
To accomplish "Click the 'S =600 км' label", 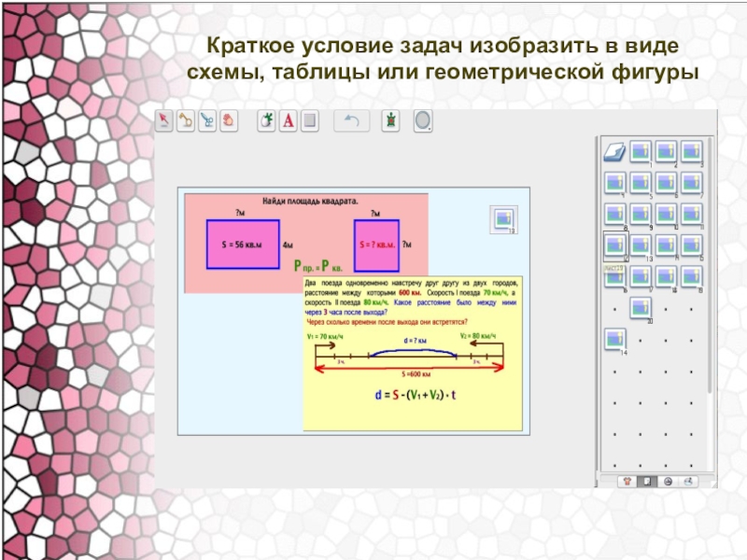I will click(x=416, y=374).
